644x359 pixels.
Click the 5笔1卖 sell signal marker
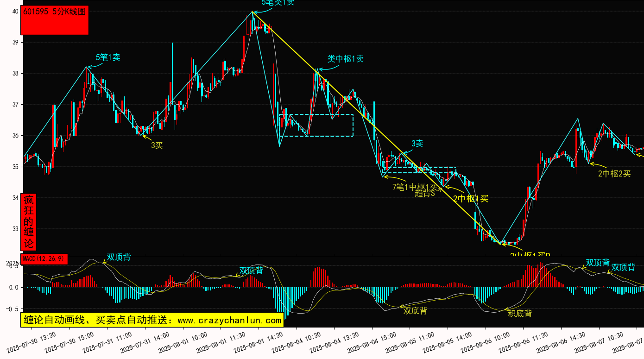click(107, 57)
